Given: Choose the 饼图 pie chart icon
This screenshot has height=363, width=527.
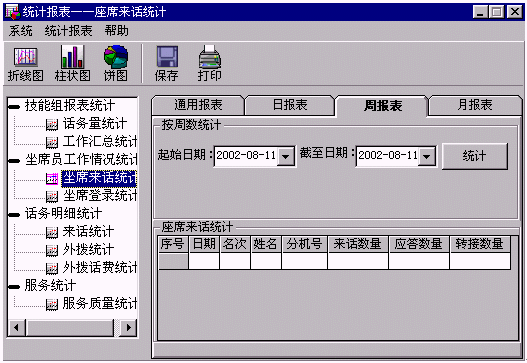Looking at the screenshot, I should point(116,56).
